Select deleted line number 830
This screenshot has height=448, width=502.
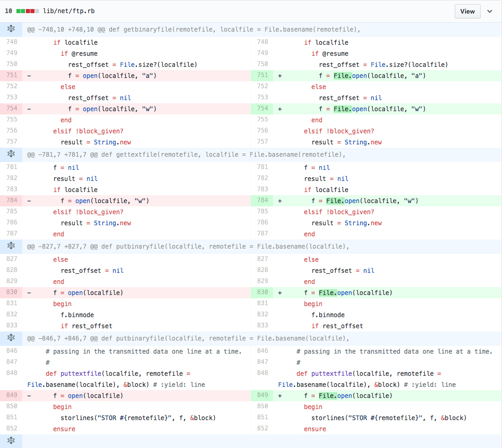tap(11, 293)
